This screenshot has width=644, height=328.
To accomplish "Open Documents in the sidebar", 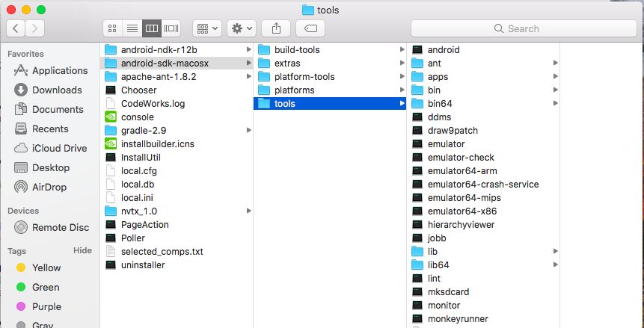I will tap(49, 109).
